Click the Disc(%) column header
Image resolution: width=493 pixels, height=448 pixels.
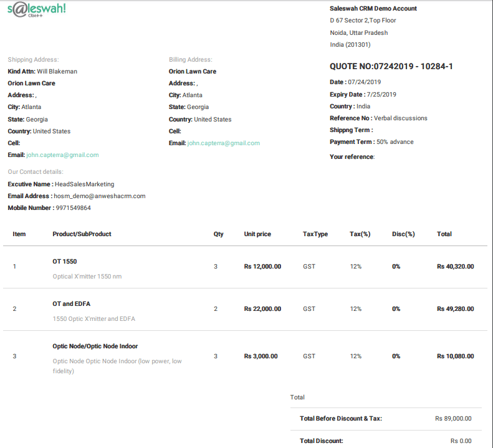(403, 234)
